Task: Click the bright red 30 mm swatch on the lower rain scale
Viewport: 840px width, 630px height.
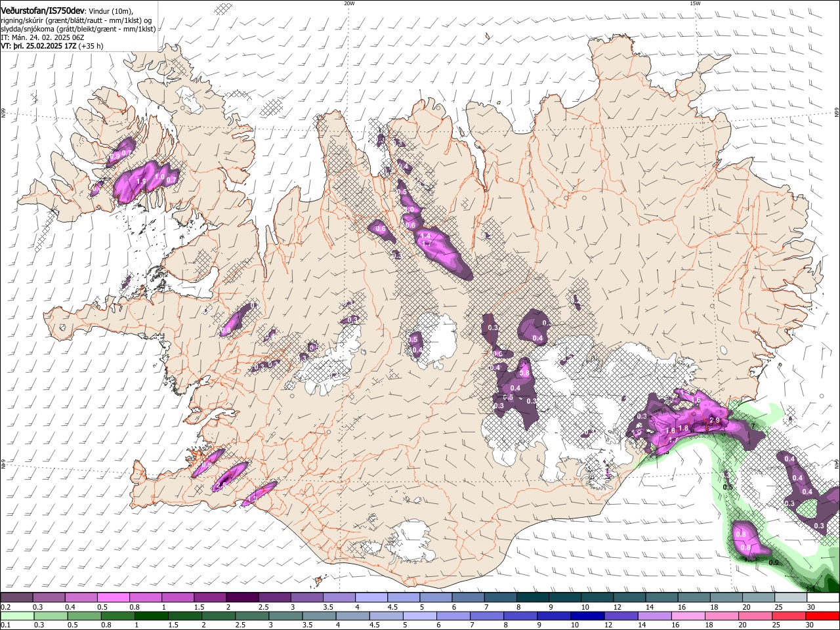Action: [823, 616]
